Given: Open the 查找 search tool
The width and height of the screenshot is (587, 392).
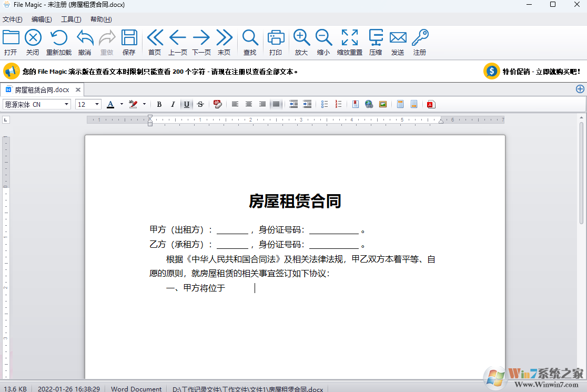Looking at the screenshot, I should point(250,42).
